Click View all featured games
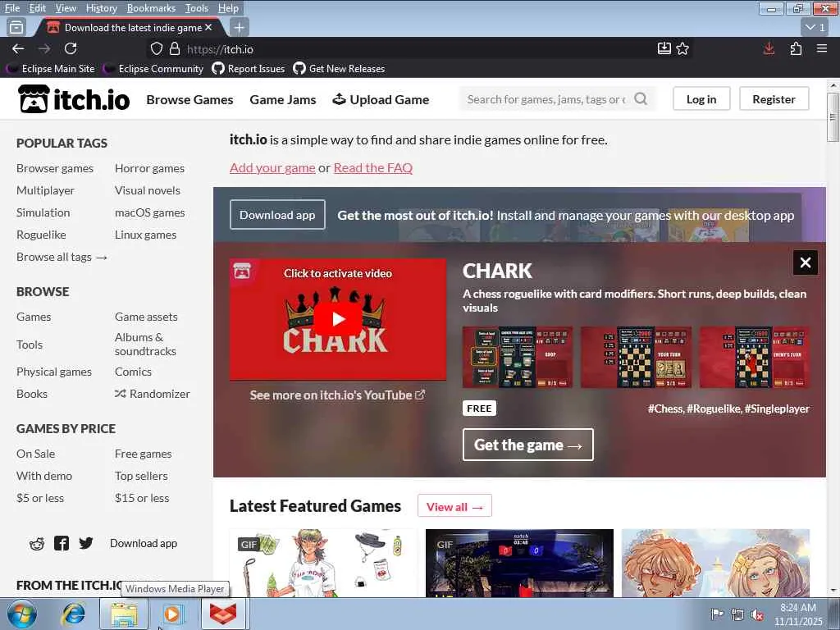Viewport: 840px width, 630px height. pos(454,506)
